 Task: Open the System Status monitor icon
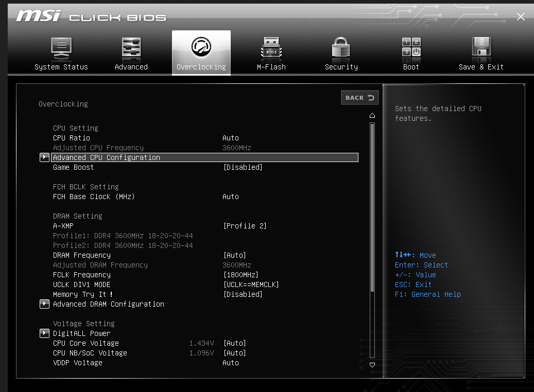(x=61, y=48)
